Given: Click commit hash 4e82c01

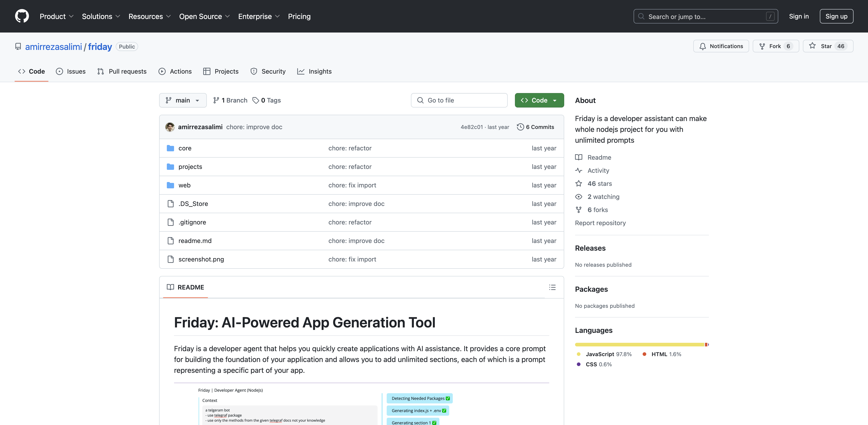Looking at the screenshot, I should [x=472, y=127].
